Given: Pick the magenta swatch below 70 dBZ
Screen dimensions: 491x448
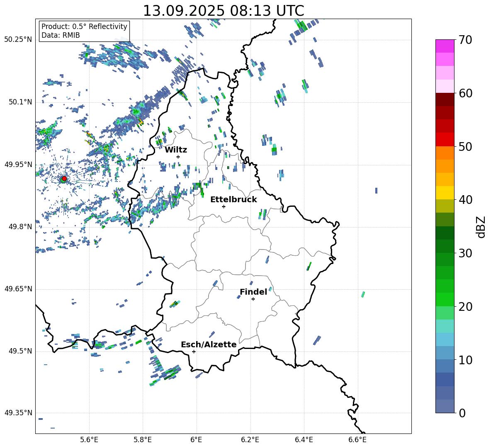Looking at the screenshot, I should click(445, 46).
